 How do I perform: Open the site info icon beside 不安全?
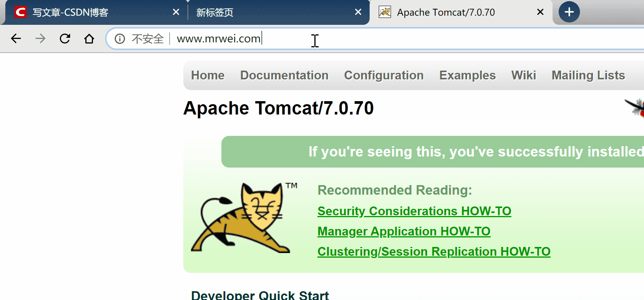point(120,39)
